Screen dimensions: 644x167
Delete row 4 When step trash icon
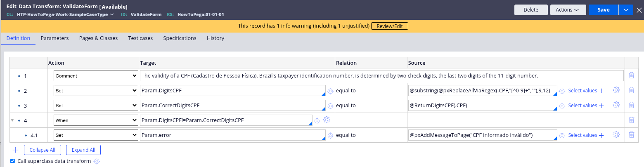pos(631,120)
